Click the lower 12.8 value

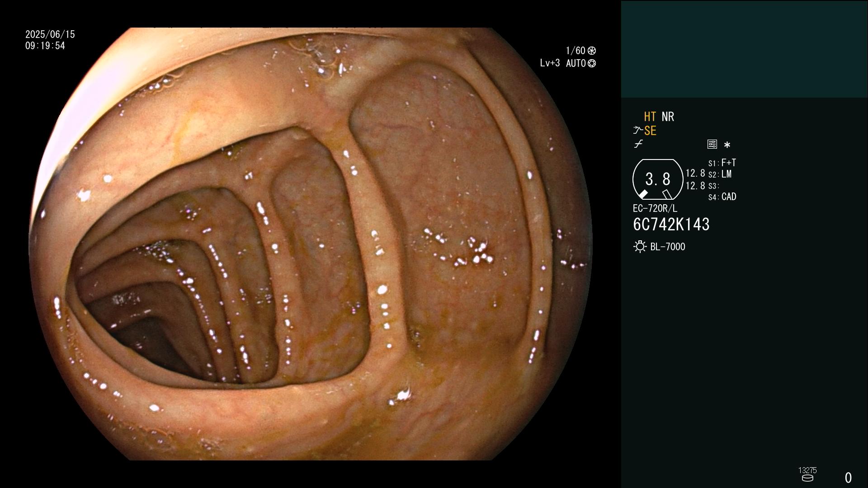pos(695,186)
